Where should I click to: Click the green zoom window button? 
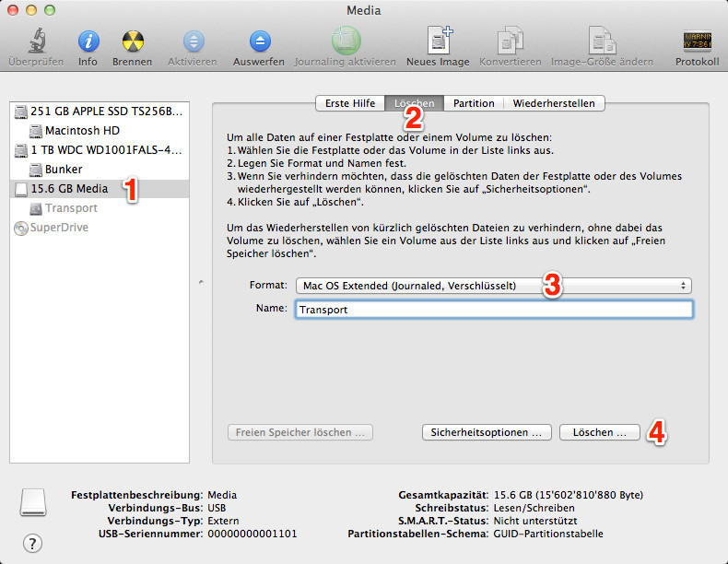pos(50,10)
